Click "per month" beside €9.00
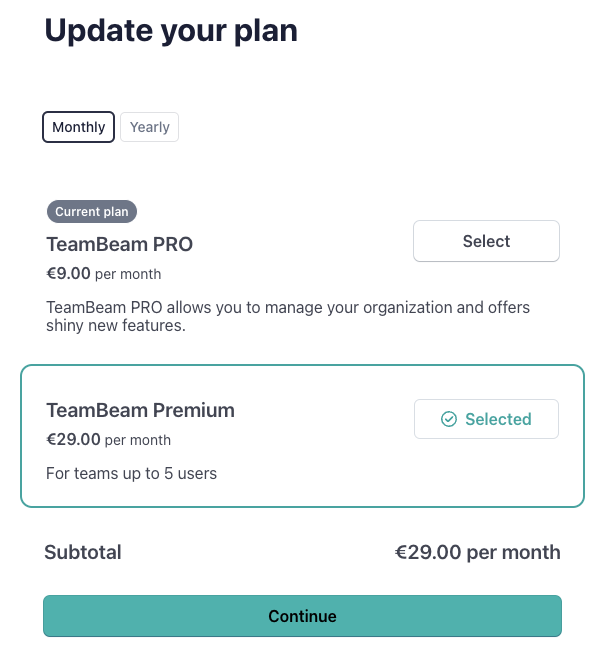605x670 pixels. coord(128,274)
